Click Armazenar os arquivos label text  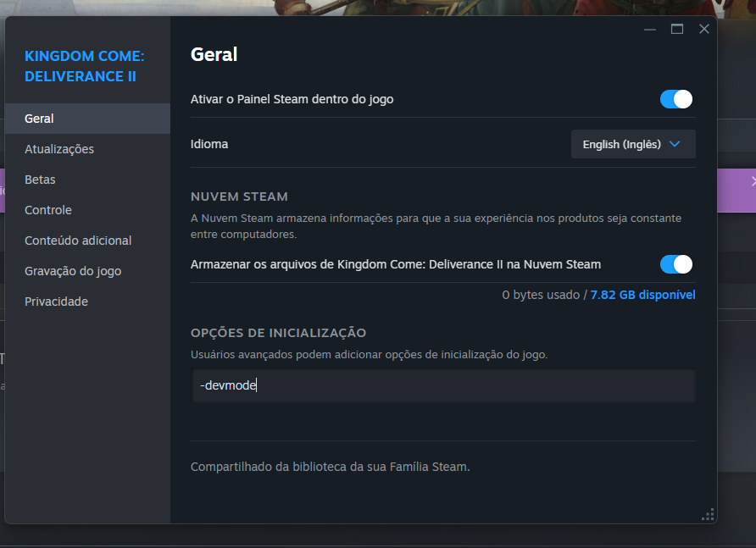(395, 264)
